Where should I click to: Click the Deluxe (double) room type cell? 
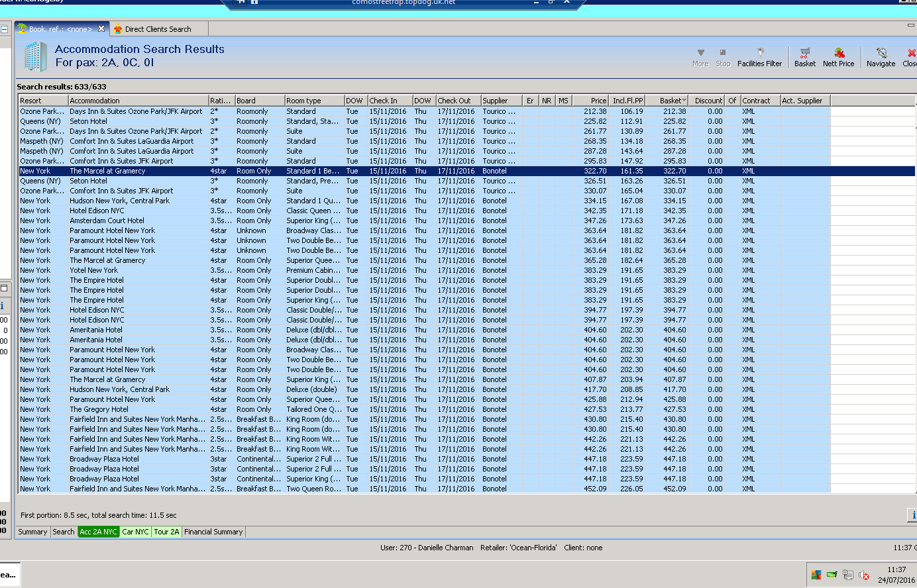pos(314,389)
